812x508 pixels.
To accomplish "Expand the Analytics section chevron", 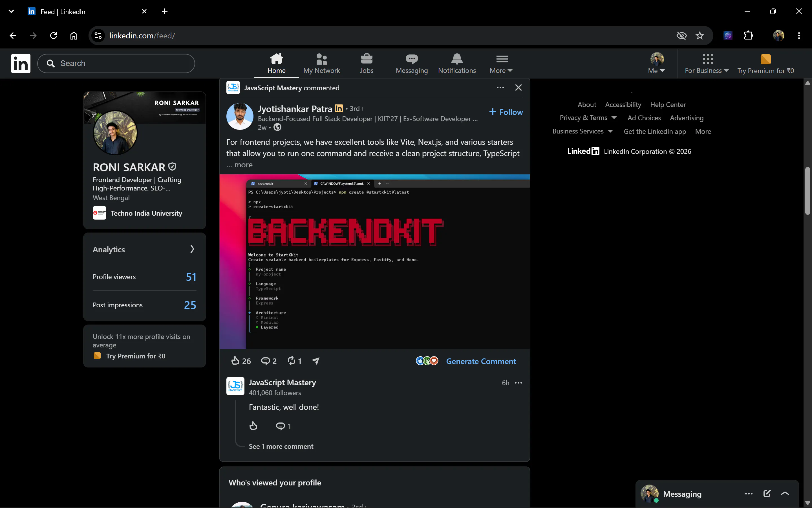I will (x=192, y=249).
